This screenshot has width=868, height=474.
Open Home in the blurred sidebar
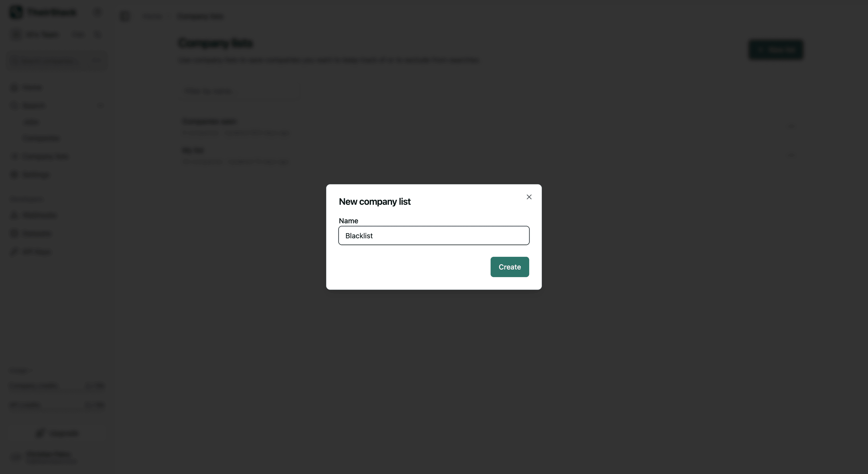click(32, 88)
